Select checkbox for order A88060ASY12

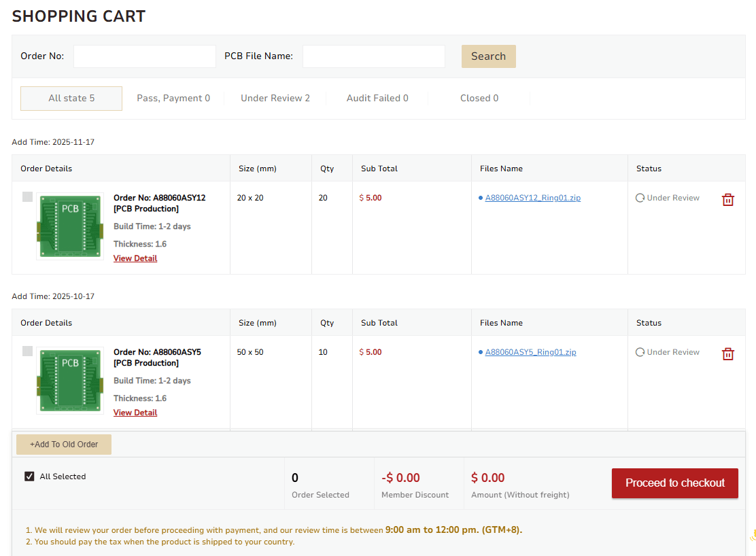[27, 197]
